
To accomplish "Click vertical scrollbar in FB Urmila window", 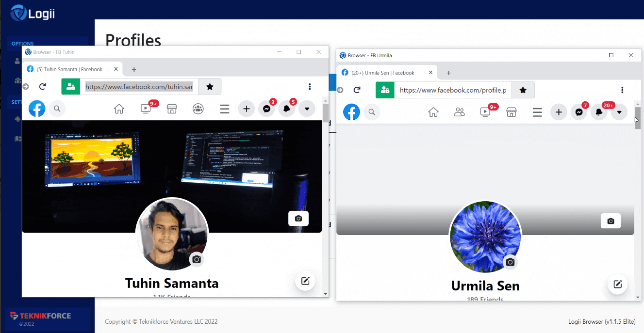I will [637, 194].
